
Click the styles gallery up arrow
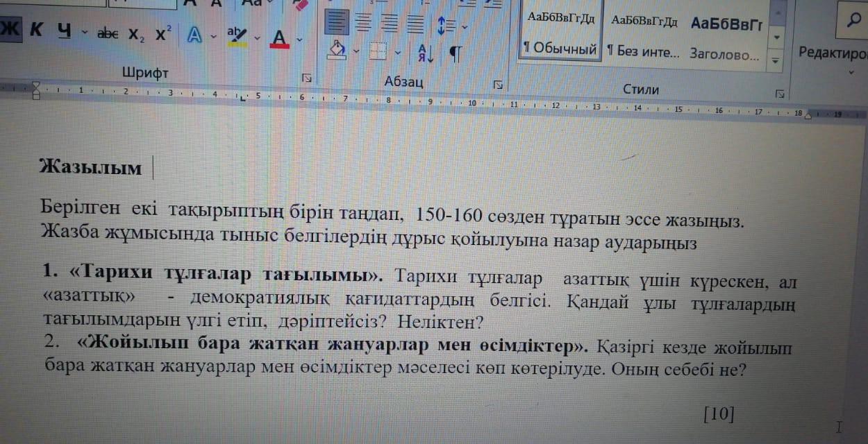778,12
